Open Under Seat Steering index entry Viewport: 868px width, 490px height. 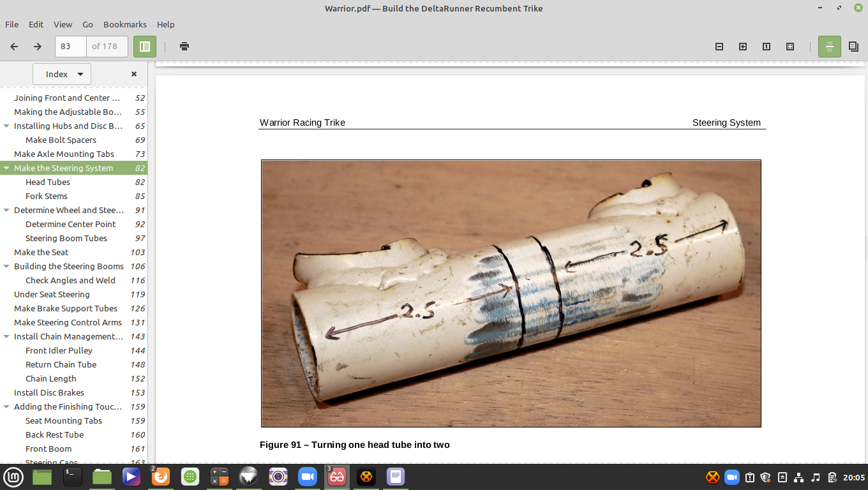[x=52, y=295]
